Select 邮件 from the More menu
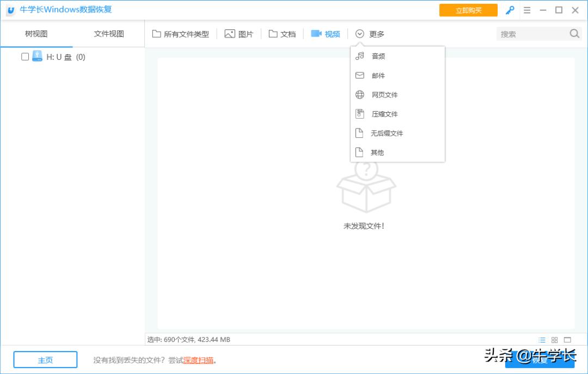The height and width of the screenshot is (374, 588). coord(378,75)
